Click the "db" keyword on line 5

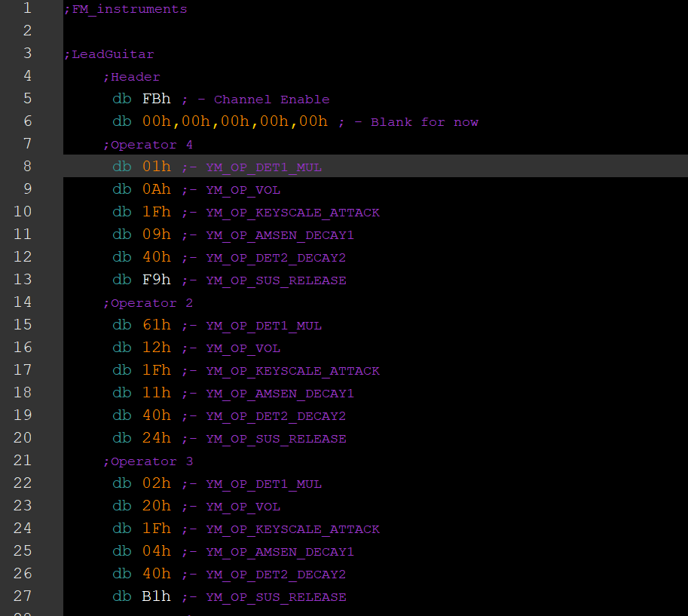click(122, 99)
